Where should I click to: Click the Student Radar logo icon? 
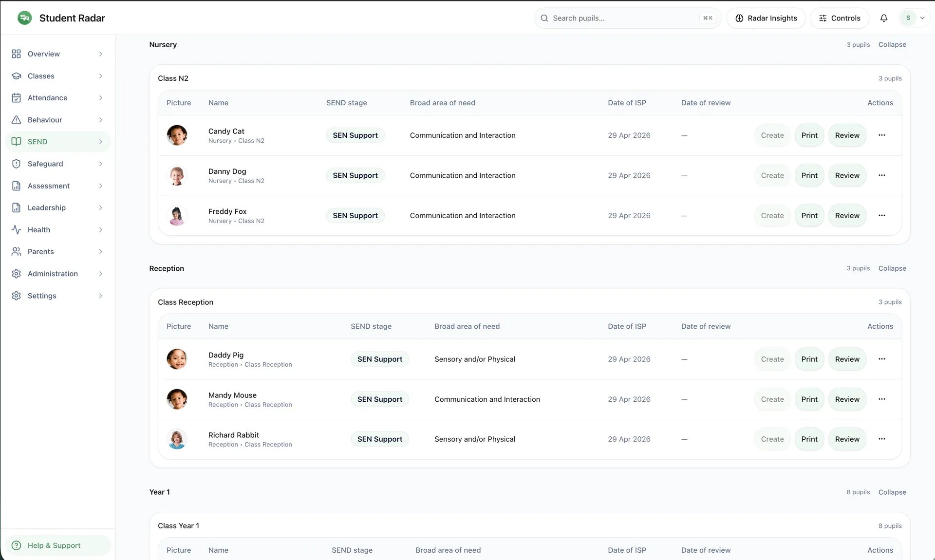pyautogui.click(x=25, y=18)
